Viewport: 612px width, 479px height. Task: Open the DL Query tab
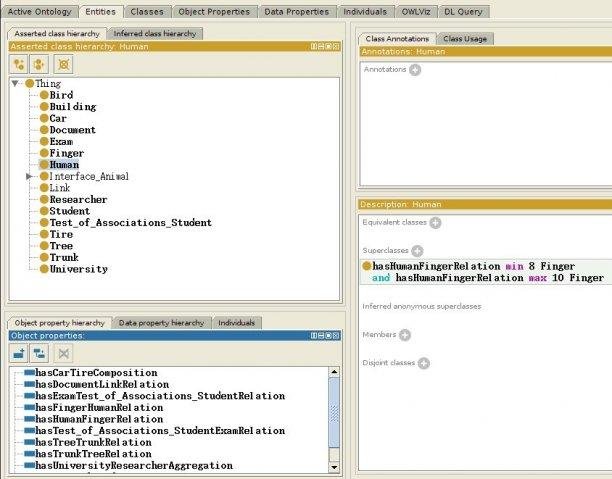coord(463,12)
